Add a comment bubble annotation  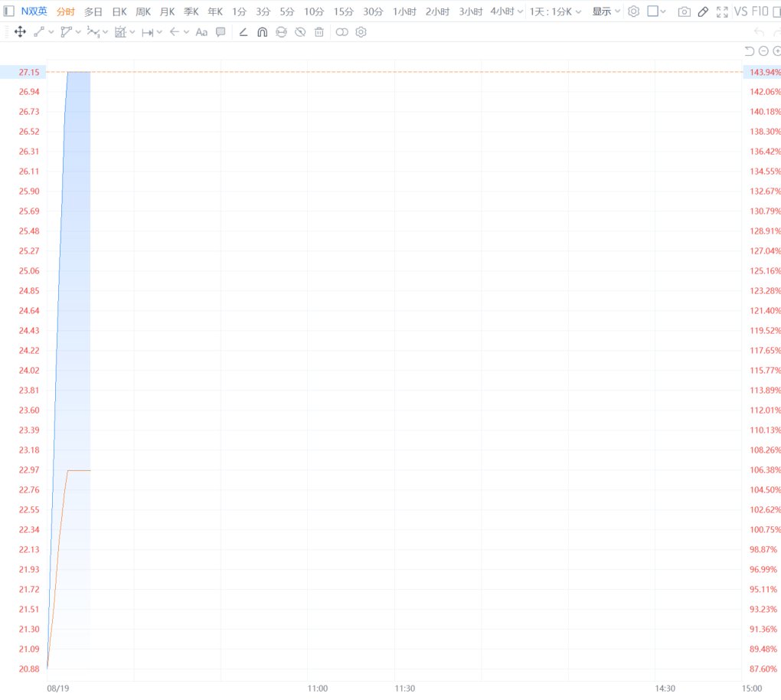click(221, 32)
